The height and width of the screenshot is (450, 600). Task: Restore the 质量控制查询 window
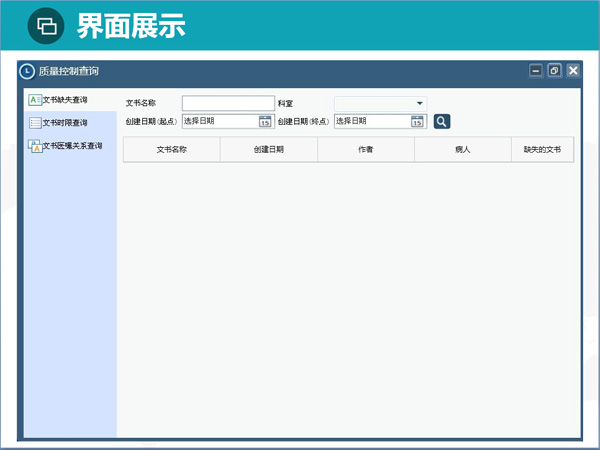554,71
